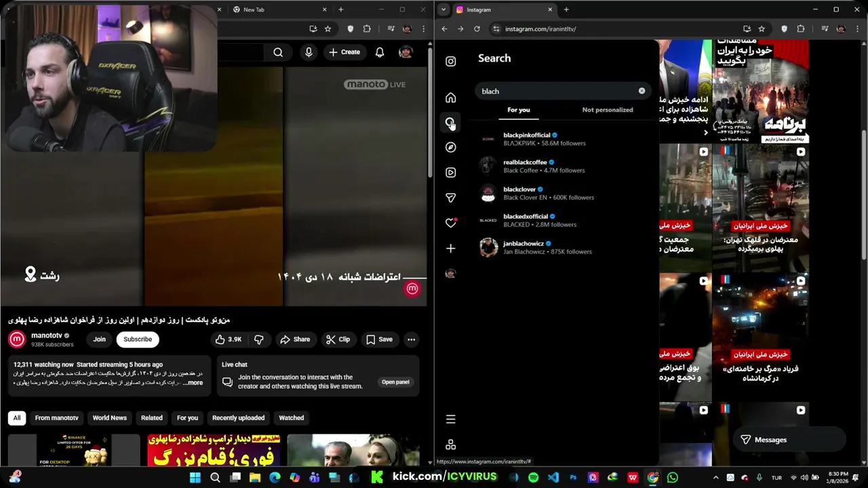
Task: Like the manoto video with 3.9K
Action: pos(229,340)
